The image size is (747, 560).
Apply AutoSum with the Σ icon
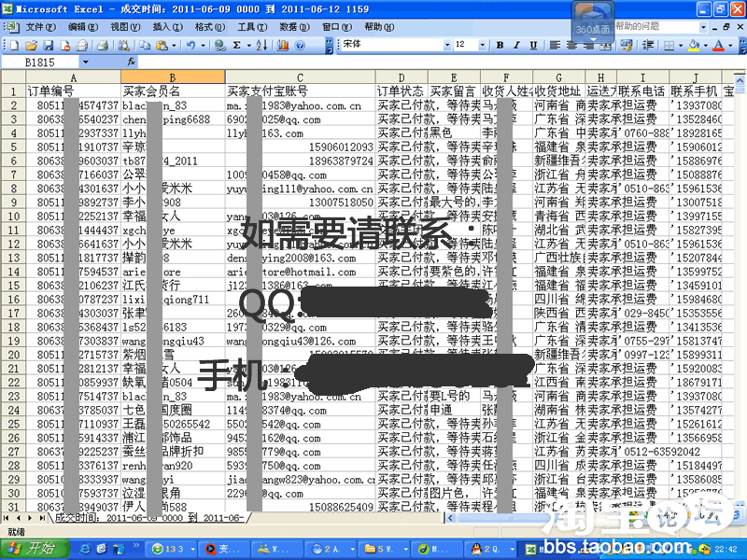pyautogui.click(x=237, y=45)
